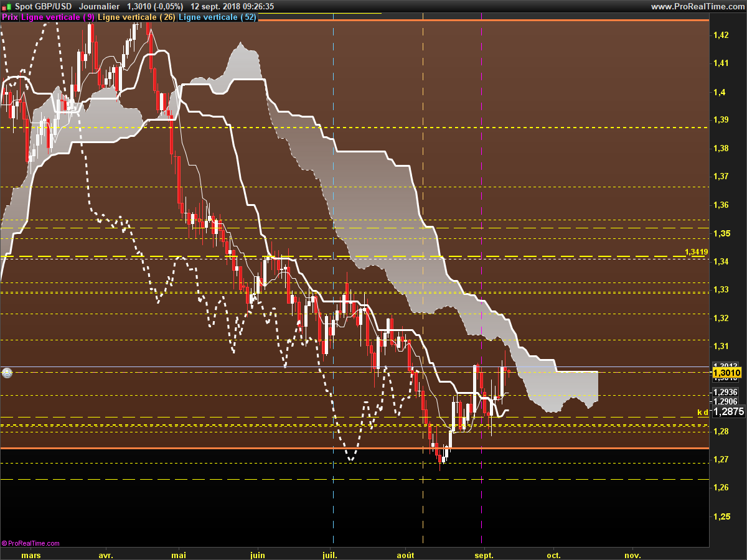747x560 pixels.
Task: Click the 1,2936 price tag on axis
Action: [725, 392]
